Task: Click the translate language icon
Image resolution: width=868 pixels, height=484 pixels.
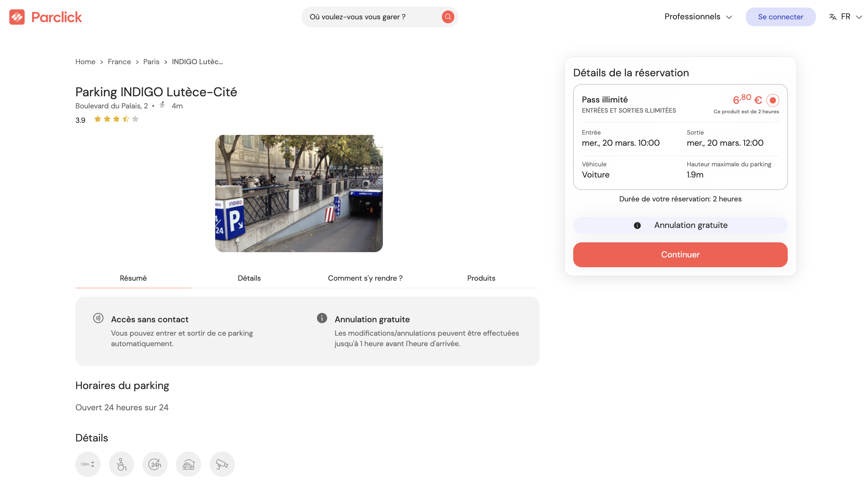Action: point(832,16)
